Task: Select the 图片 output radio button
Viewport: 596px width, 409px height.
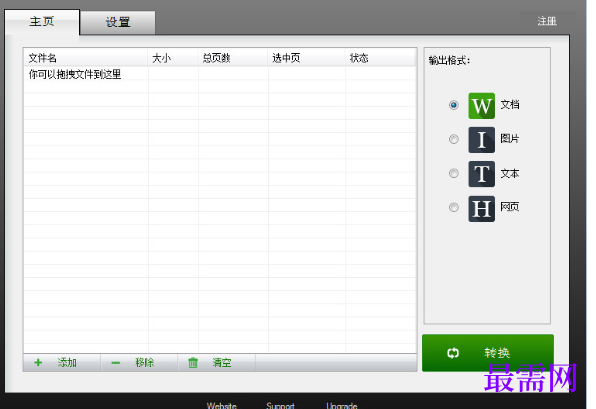Action: click(x=453, y=139)
